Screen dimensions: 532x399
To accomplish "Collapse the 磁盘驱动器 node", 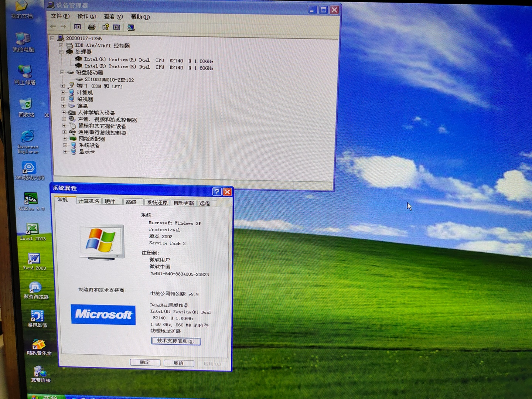I will 62,72.
